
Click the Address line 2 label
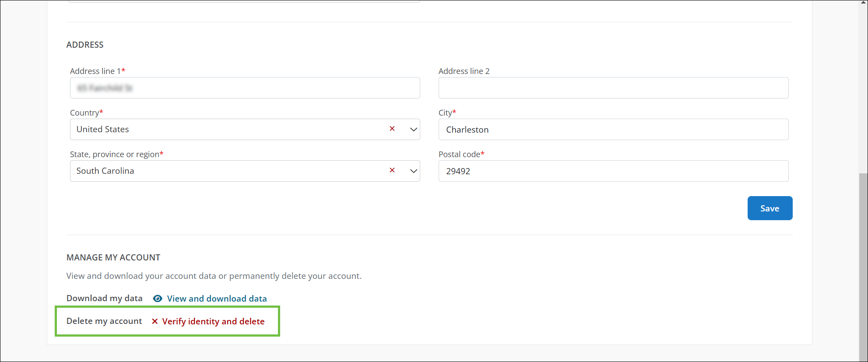click(464, 71)
